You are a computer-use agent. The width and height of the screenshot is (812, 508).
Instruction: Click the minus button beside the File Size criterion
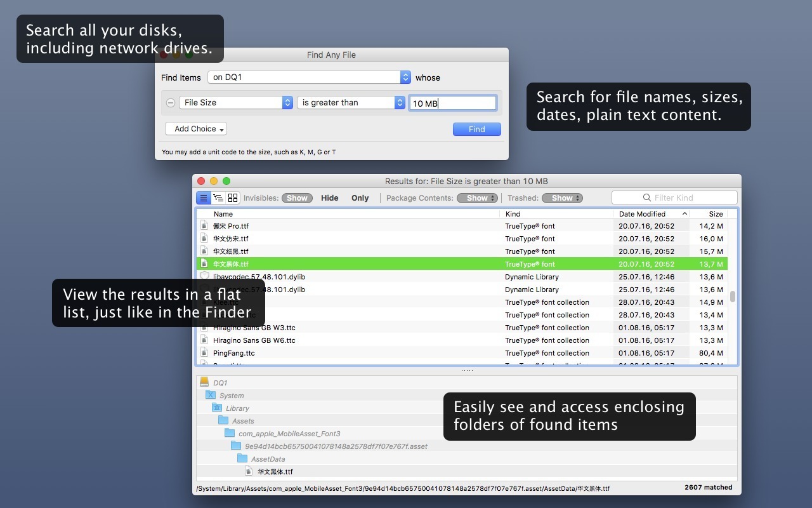click(170, 102)
